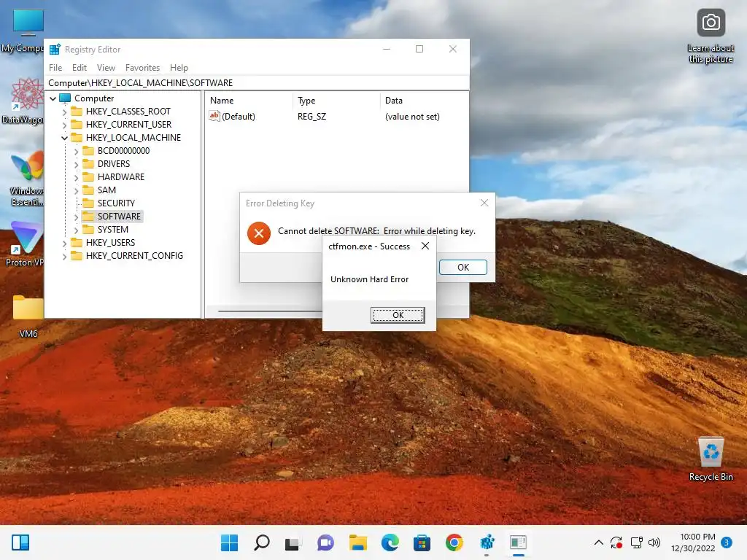The height and width of the screenshot is (560, 747).
Task: Select the DRIVERS key
Action: [113, 164]
